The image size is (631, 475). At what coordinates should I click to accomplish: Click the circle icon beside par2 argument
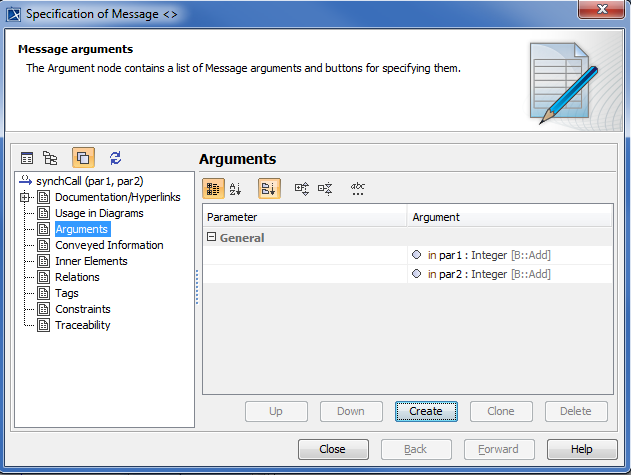click(x=417, y=274)
